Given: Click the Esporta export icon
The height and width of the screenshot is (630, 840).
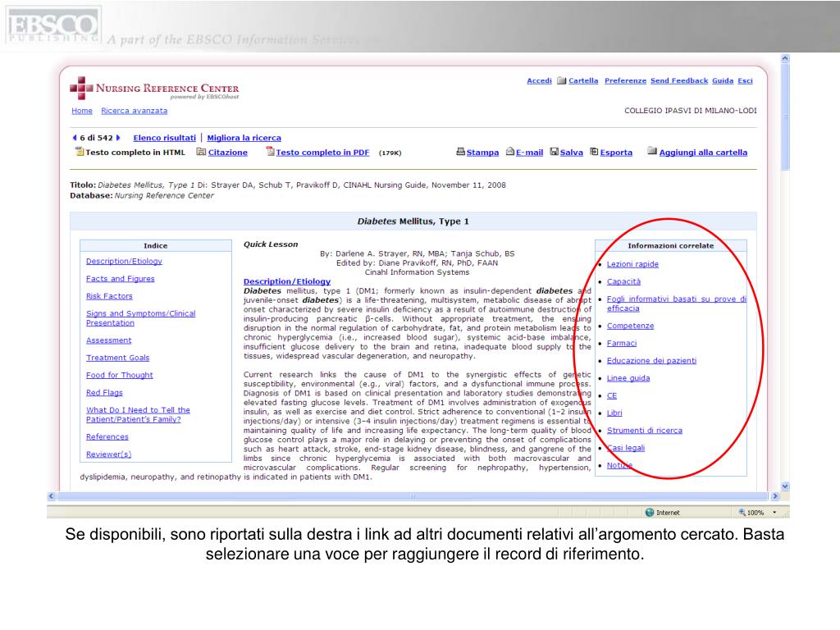Looking at the screenshot, I should (x=594, y=152).
